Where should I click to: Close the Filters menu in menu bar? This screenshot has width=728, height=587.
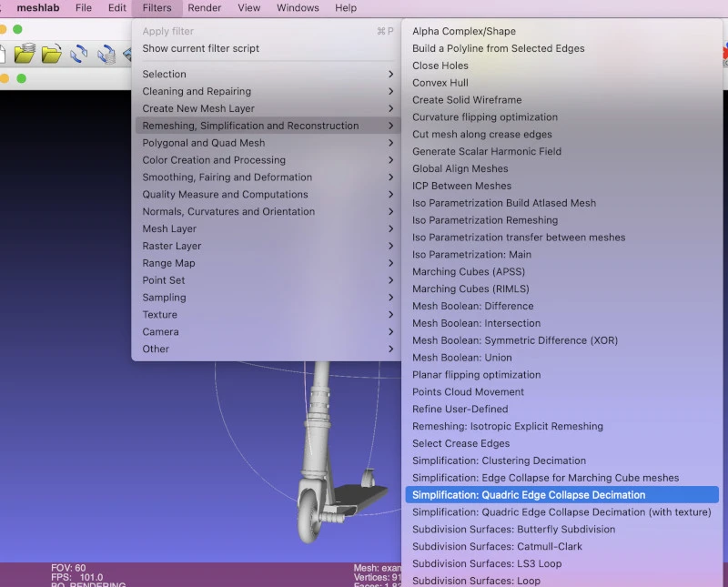click(x=157, y=8)
